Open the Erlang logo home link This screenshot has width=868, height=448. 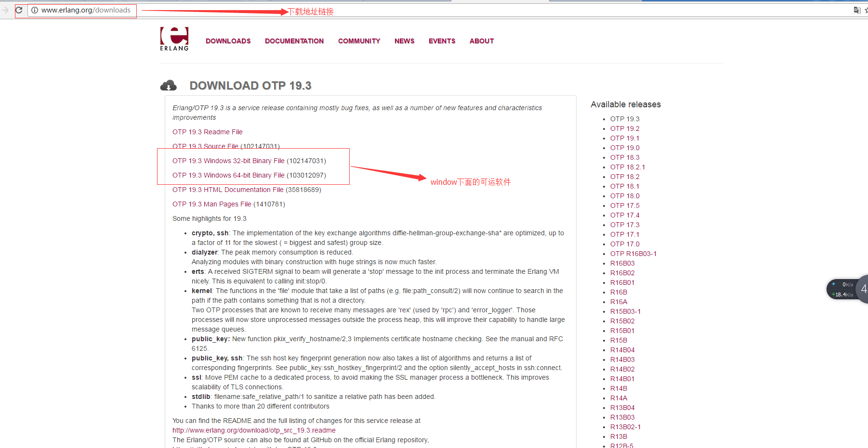click(x=174, y=39)
